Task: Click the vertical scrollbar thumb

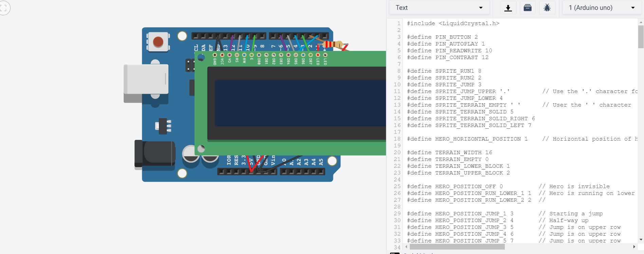Action: 641,37
